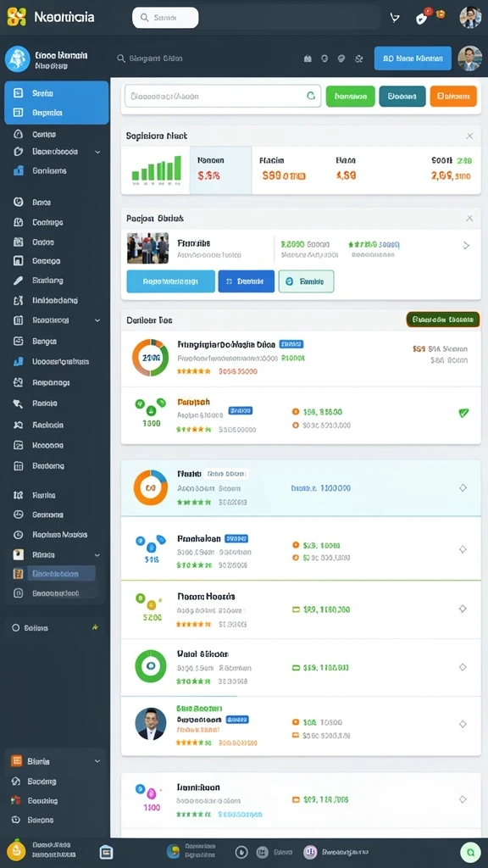
Task: Open the group photo thumbnail in the project panel
Action: pyautogui.click(x=147, y=248)
